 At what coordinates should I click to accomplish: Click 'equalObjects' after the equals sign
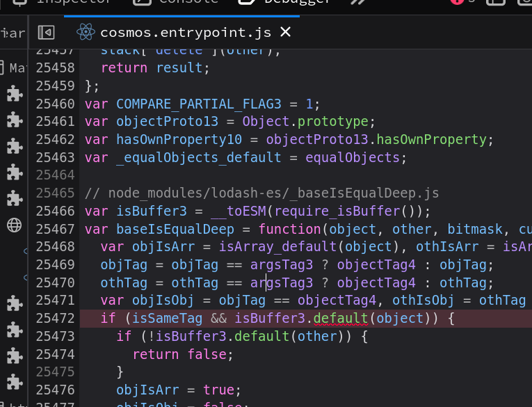pyautogui.click(x=353, y=157)
